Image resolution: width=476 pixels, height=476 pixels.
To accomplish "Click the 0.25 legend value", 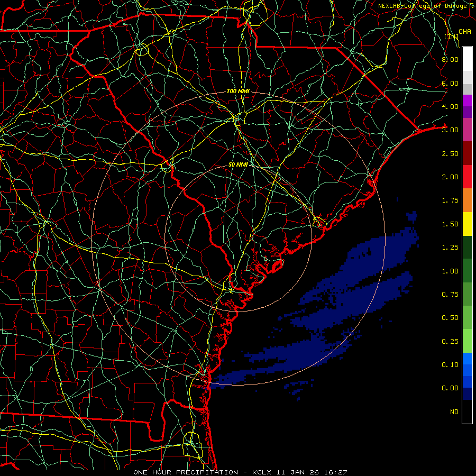I will click(450, 342).
